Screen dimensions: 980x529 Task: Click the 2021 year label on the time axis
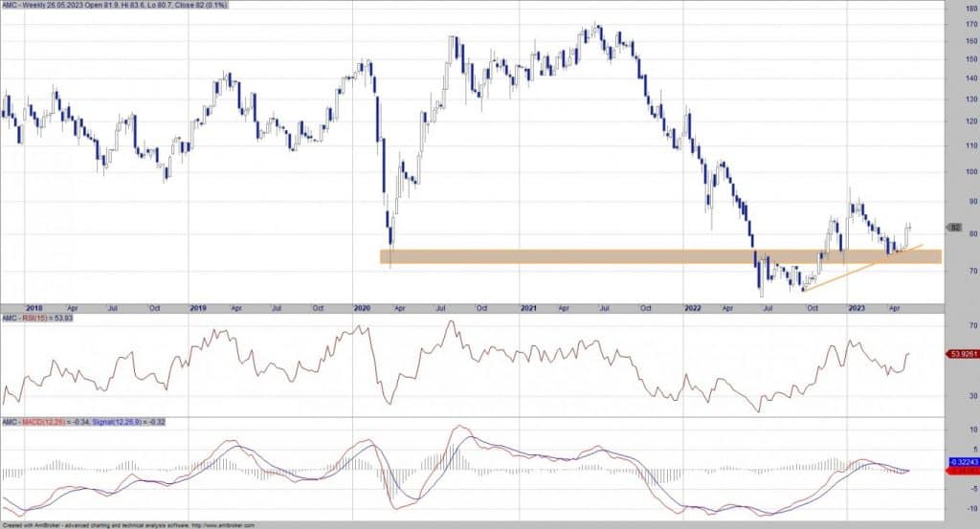point(526,308)
